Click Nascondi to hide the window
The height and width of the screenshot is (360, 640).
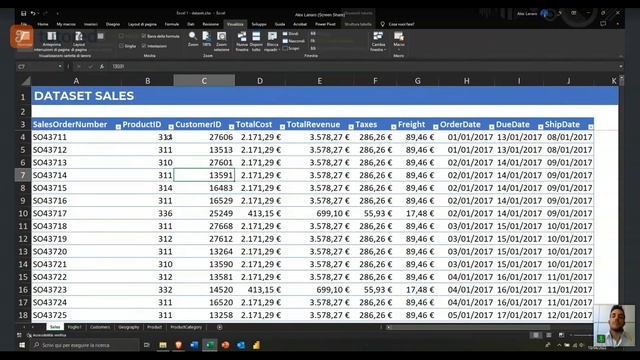point(293,41)
